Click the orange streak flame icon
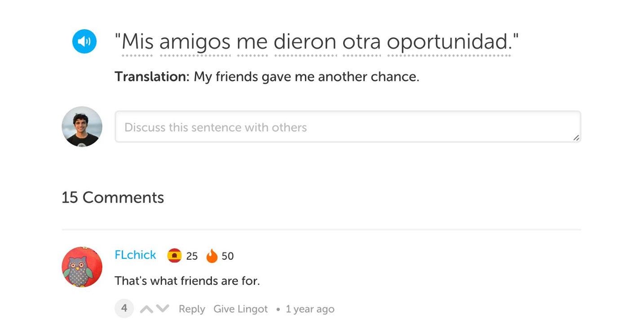 click(x=212, y=256)
